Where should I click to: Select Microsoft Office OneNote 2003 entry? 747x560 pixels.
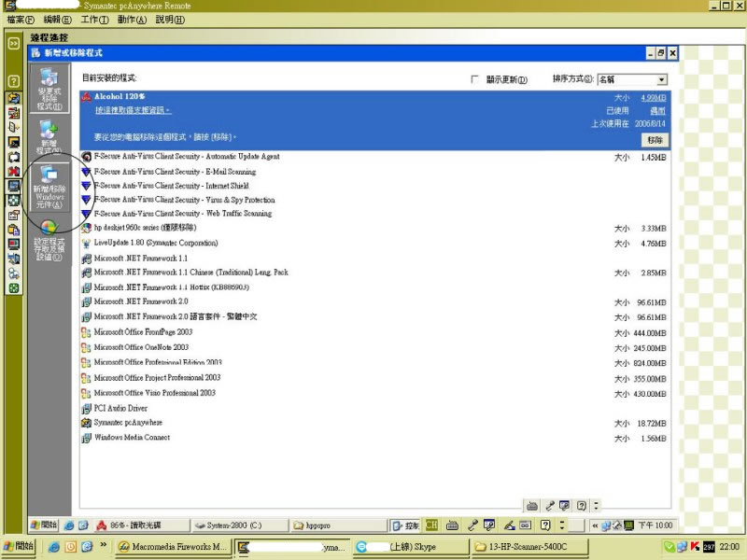(x=141, y=347)
